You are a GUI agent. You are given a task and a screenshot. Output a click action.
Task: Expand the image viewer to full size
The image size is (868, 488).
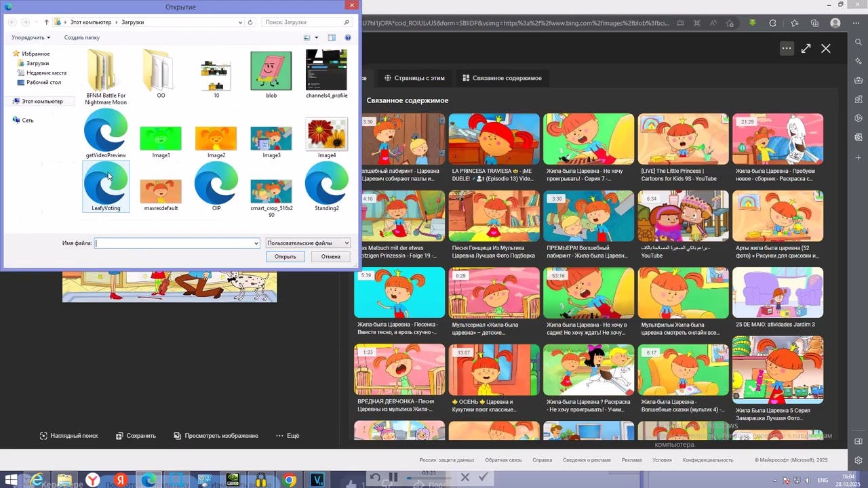pos(806,48)
